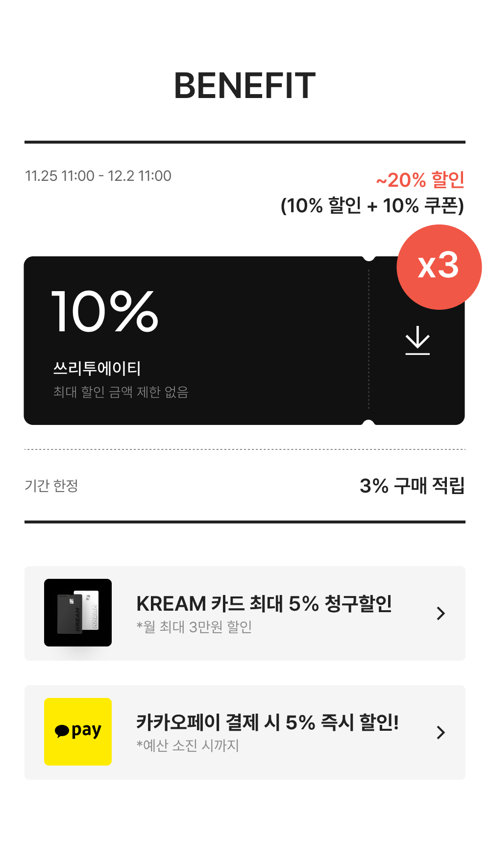Select the 쓰리투에이티 brand name on coupon
The width and height of the screenshot is (490, 868).
coord(97,368)
